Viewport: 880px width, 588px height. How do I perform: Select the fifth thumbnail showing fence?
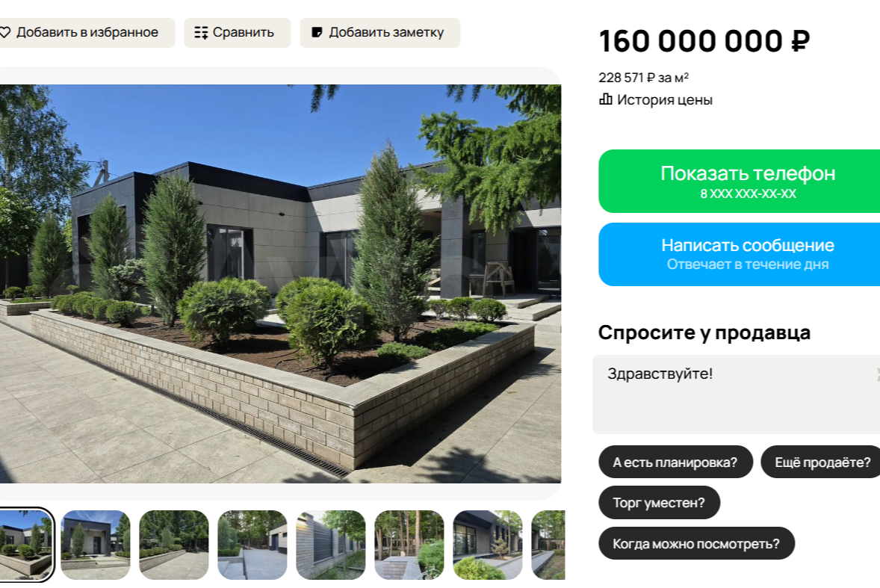[x=331, y=545]
